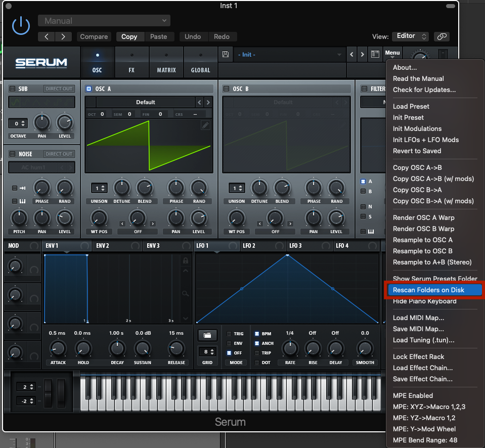Click the LFO RATE knob
This screenshot has height=448, width=485.
tap(290, 348)
